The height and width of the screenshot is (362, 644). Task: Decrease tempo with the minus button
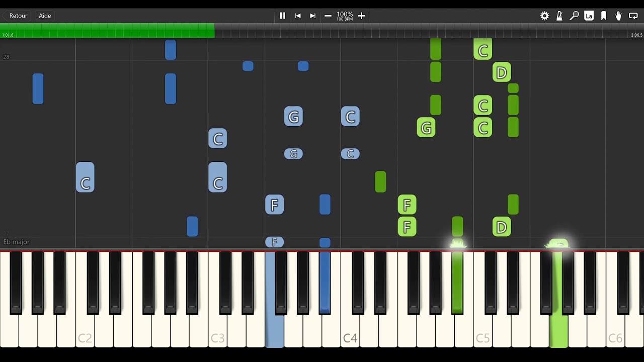click(328, 16)
